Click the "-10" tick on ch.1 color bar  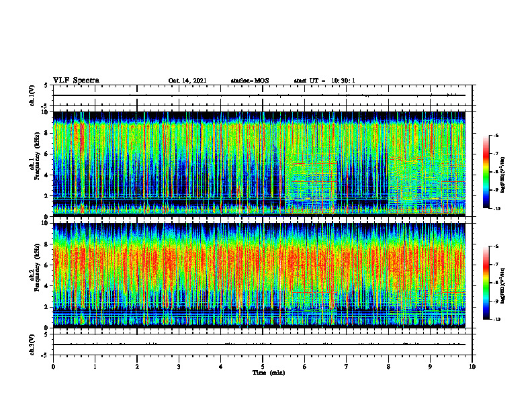coord(496,209)
